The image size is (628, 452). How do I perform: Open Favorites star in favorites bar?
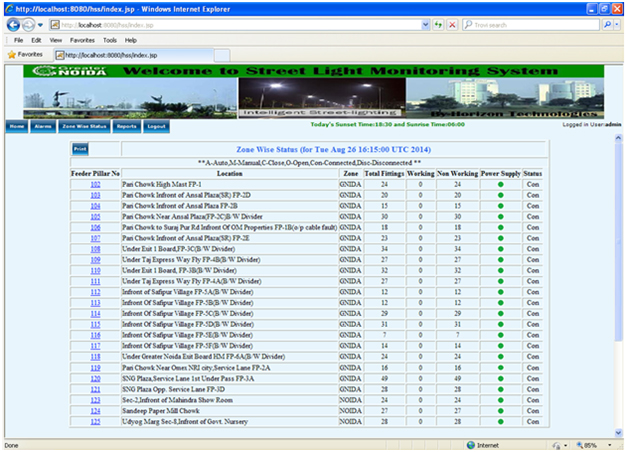coord(13,54)
